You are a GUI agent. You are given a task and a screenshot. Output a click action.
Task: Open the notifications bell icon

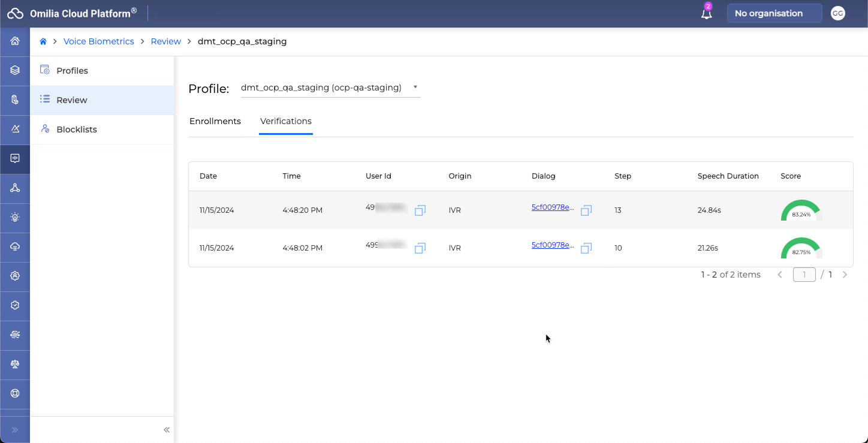tap(707, 14)
